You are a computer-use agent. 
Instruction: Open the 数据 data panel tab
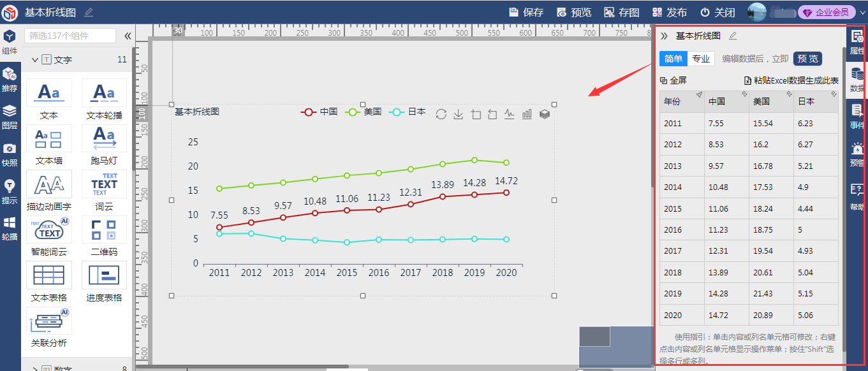point(857,80)
